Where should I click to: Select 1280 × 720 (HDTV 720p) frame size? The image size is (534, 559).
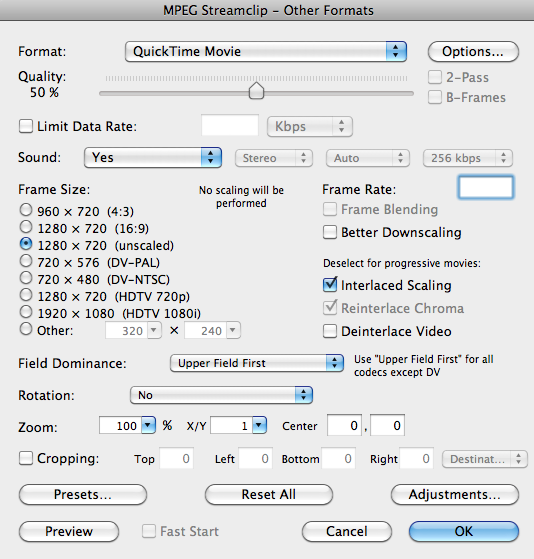26,295
